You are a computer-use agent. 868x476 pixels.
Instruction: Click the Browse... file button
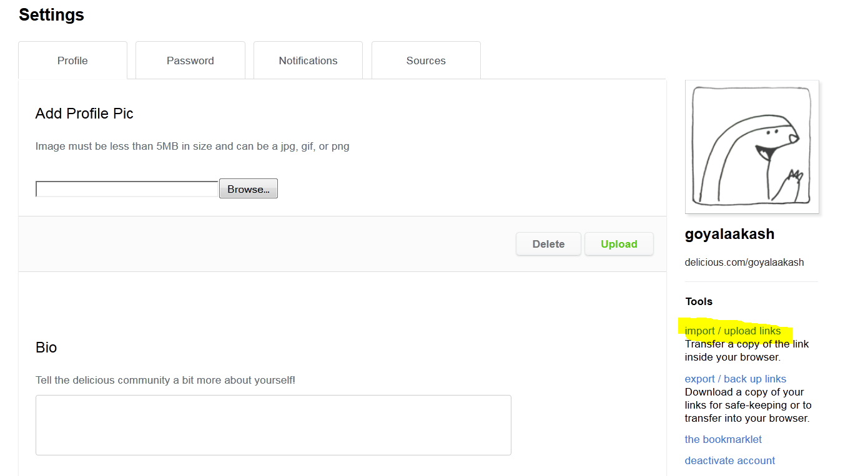pos(249,189)
